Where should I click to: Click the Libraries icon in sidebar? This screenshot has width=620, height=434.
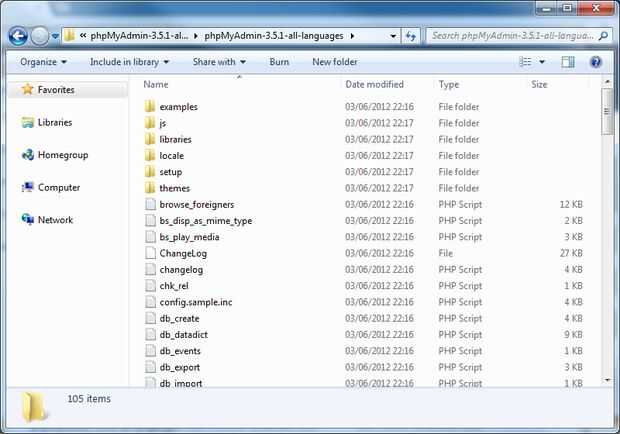tap(28, 123)
